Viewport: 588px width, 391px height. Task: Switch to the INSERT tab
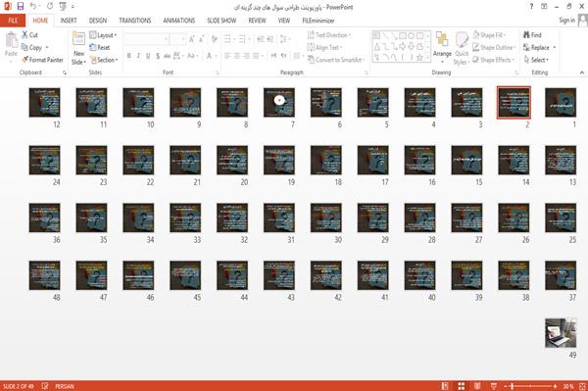click(69, 21)
